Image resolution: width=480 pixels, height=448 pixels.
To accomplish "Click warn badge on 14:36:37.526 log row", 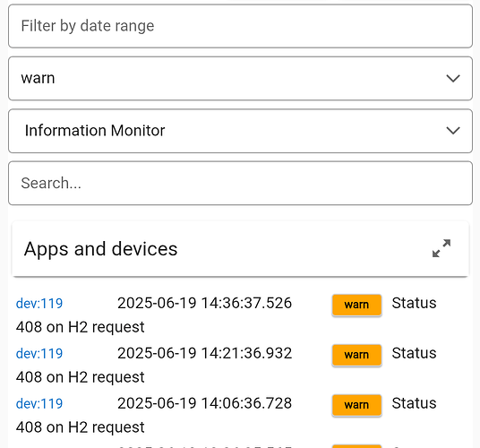I will tap(356, 305).
